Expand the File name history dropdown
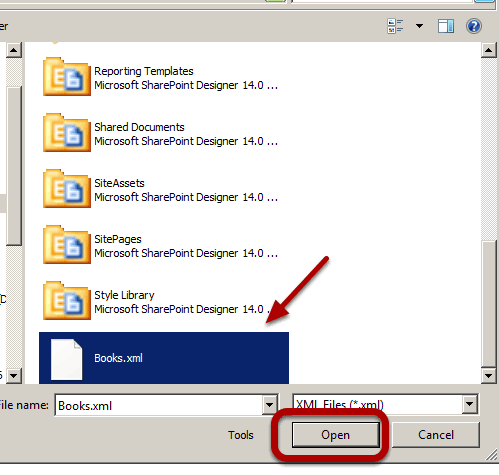This screenshot has width=499, height=475. click(x=269, y=405)
